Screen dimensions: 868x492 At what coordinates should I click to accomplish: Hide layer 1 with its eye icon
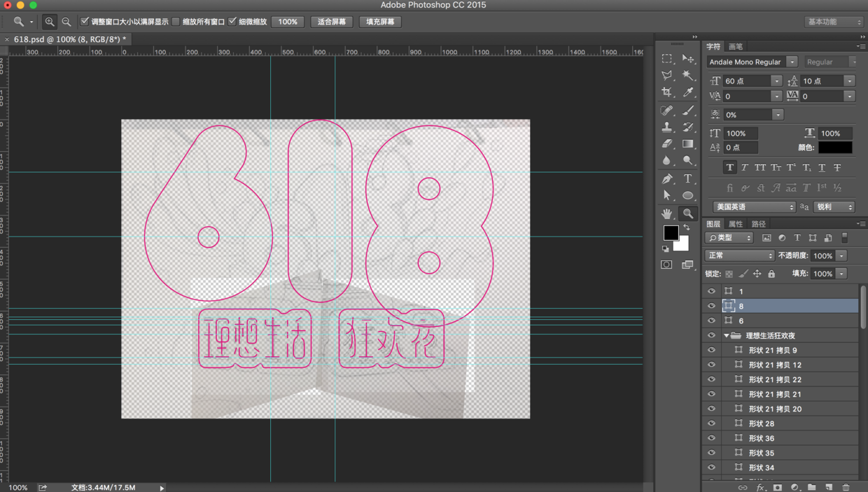click(712, 291)
